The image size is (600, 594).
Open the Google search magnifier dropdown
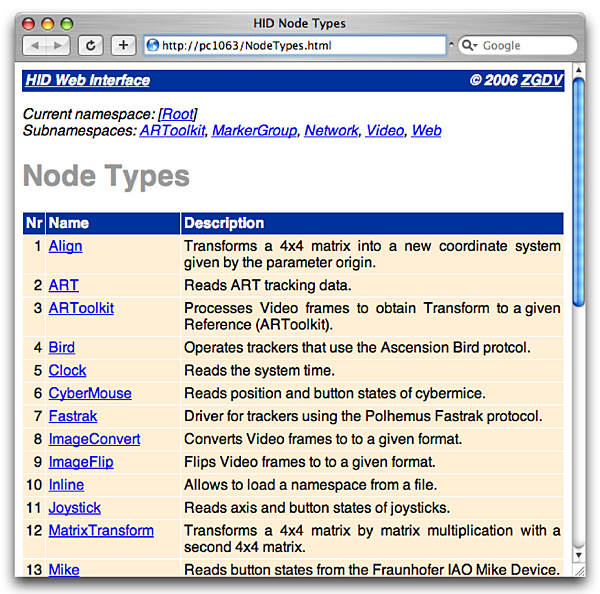pos(470,46)
